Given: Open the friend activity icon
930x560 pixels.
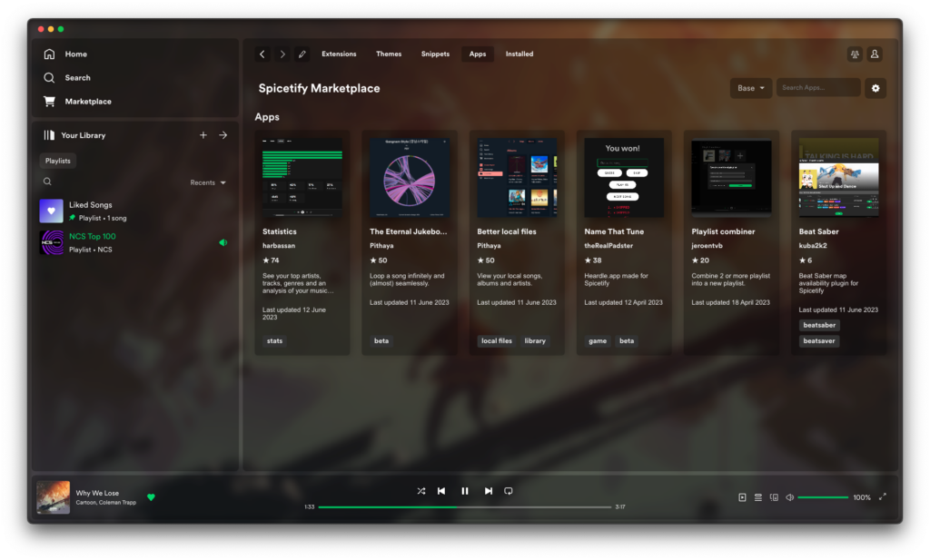Looking at the screenshot, I should [x=855, y=54].
